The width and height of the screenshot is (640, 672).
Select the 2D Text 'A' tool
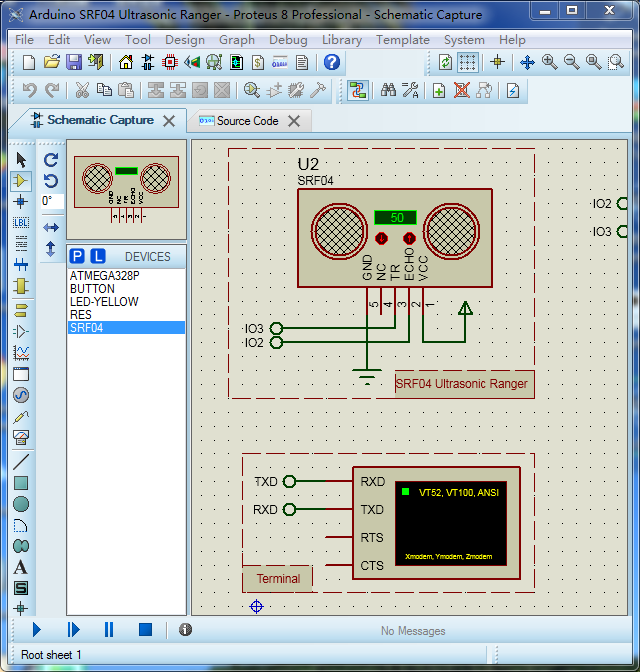[21, 567]
